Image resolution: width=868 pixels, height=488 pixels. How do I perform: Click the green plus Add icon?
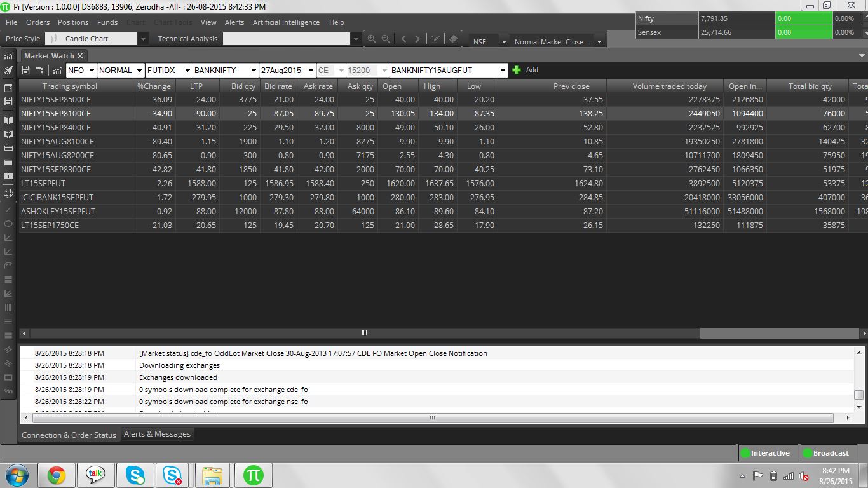pos(517,70)
